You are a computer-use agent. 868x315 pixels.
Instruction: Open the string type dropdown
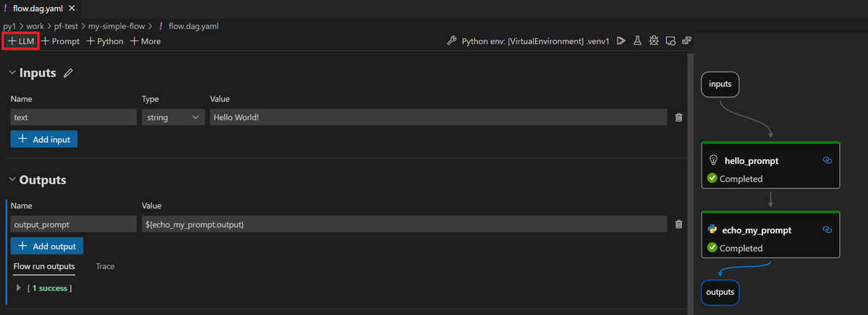click(174, 117)
